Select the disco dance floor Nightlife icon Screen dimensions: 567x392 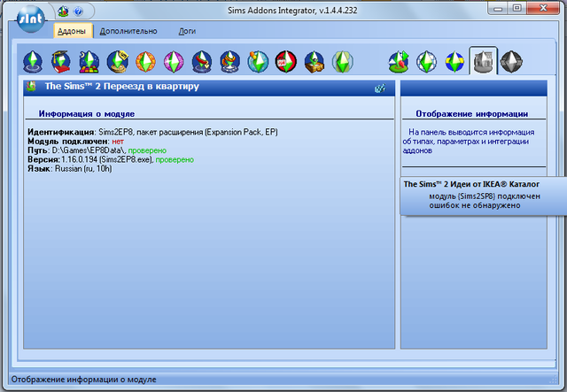coord(89,61)
